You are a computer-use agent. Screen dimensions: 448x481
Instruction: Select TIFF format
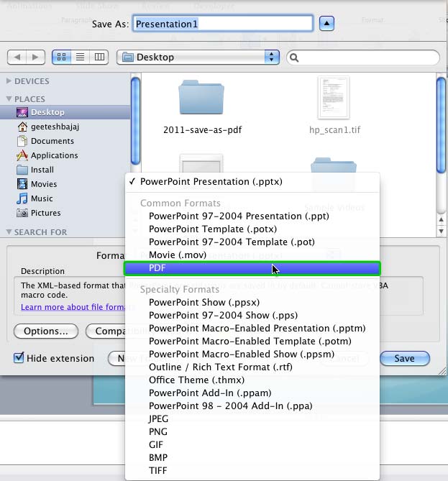[252, 470]
